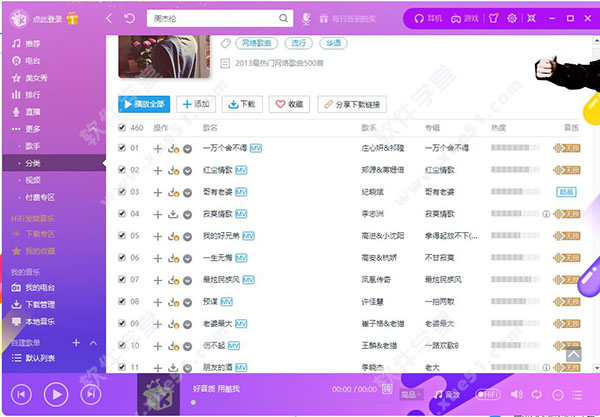Open more-options arrow on row 06
Image resolution: width=600 pixels, height=417 pixels.
coord(187,259)
